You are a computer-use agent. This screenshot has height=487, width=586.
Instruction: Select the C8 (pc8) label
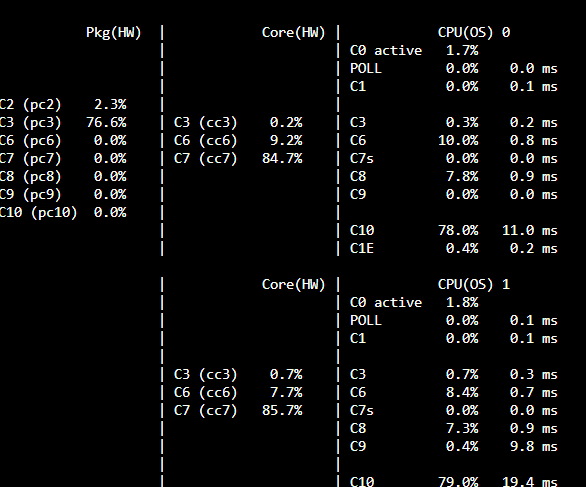30,176
